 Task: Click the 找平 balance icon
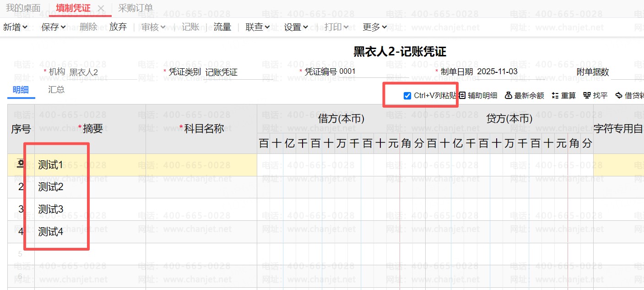587,95
